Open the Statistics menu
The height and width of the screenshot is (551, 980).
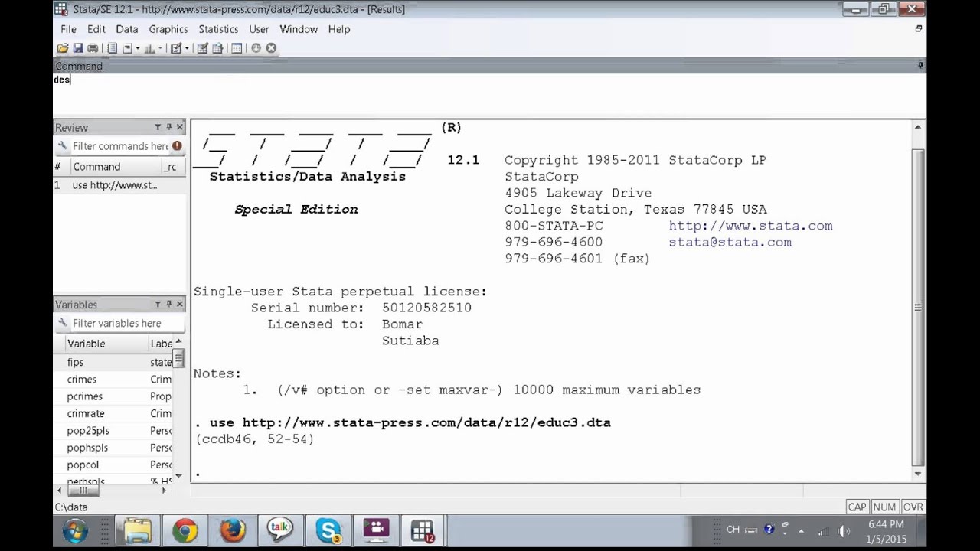218,29
